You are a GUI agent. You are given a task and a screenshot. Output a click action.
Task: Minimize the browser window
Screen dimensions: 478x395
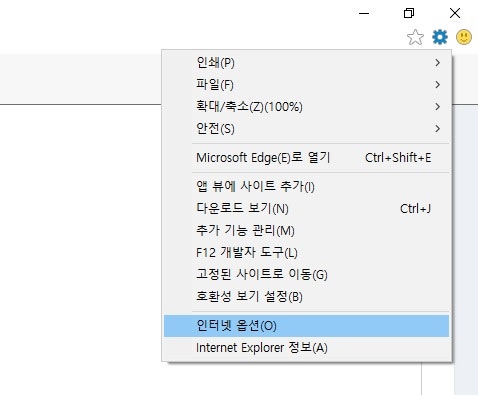pos(364,13)
